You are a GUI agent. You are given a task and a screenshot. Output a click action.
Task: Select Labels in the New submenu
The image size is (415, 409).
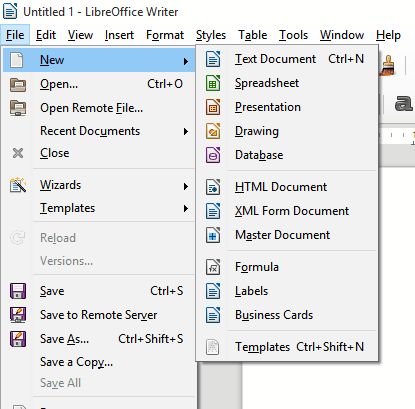coord(287,291)
